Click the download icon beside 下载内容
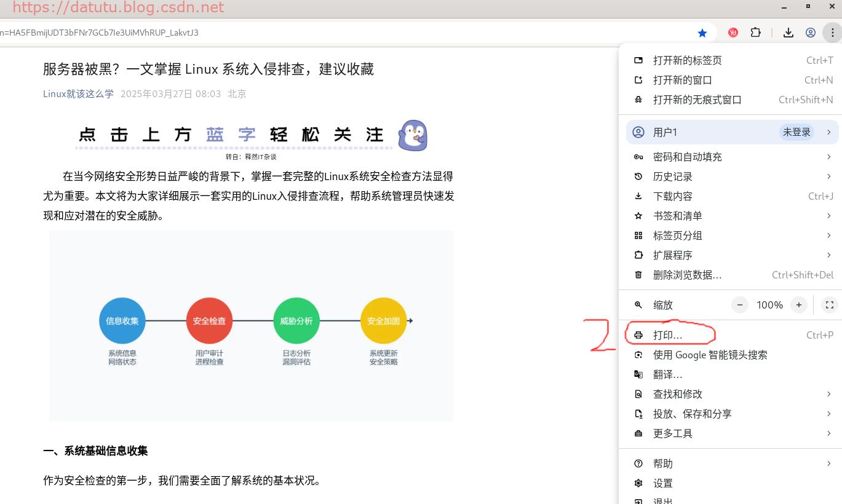This screenshot has width=842, height=504. coord(638,196)
